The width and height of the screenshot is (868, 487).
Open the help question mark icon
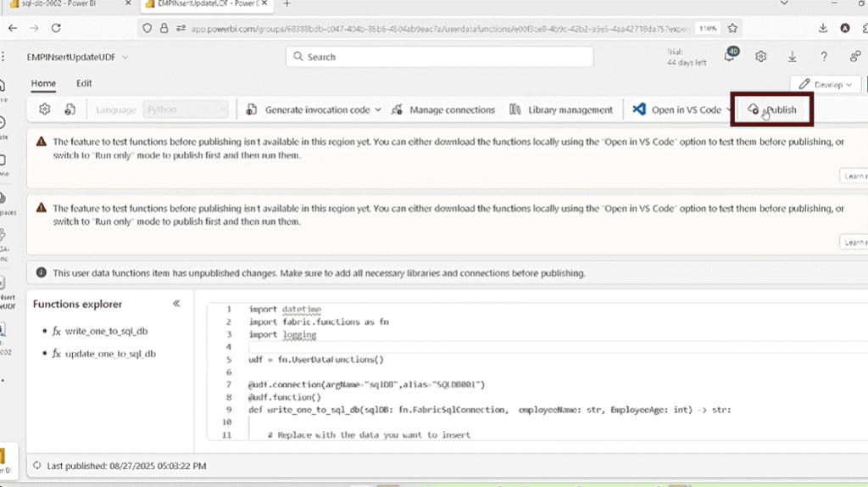pos(824,57)
